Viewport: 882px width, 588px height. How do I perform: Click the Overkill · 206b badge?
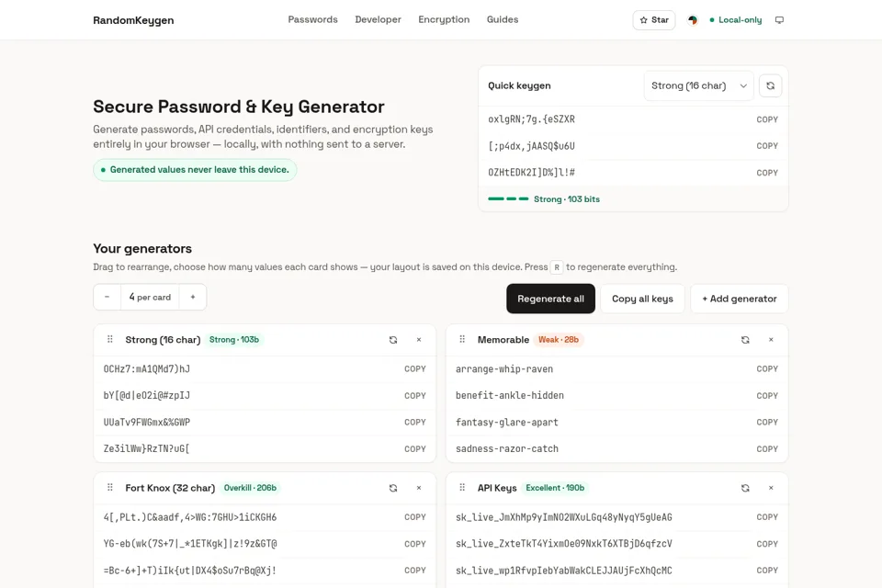pyautogui.click(x=250, y=488)
